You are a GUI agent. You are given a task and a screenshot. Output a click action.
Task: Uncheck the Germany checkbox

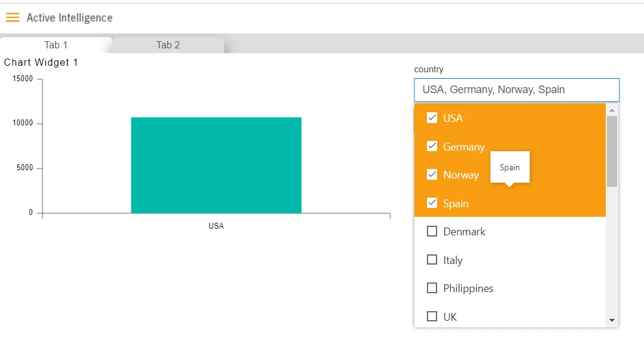point(432,146)
